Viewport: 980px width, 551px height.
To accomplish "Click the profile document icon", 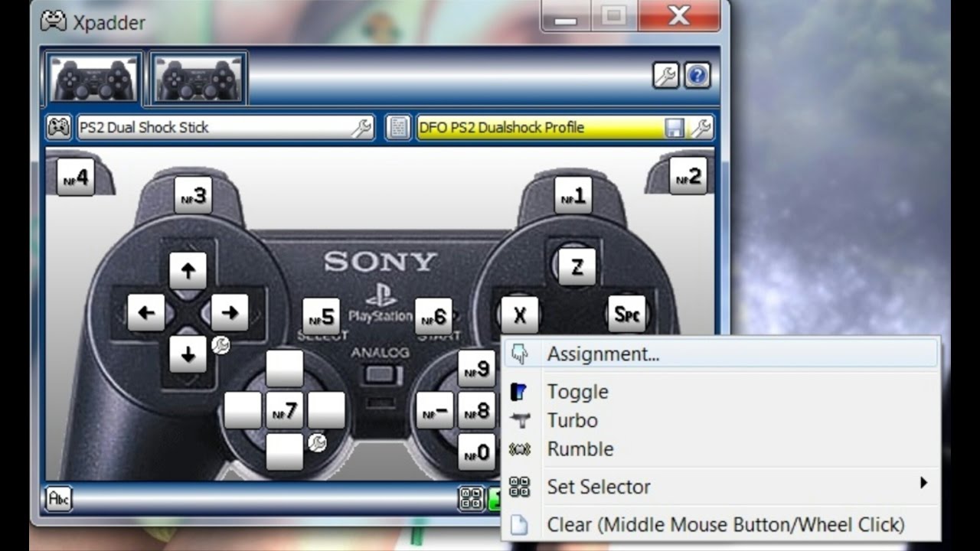I will pos(397,127).
